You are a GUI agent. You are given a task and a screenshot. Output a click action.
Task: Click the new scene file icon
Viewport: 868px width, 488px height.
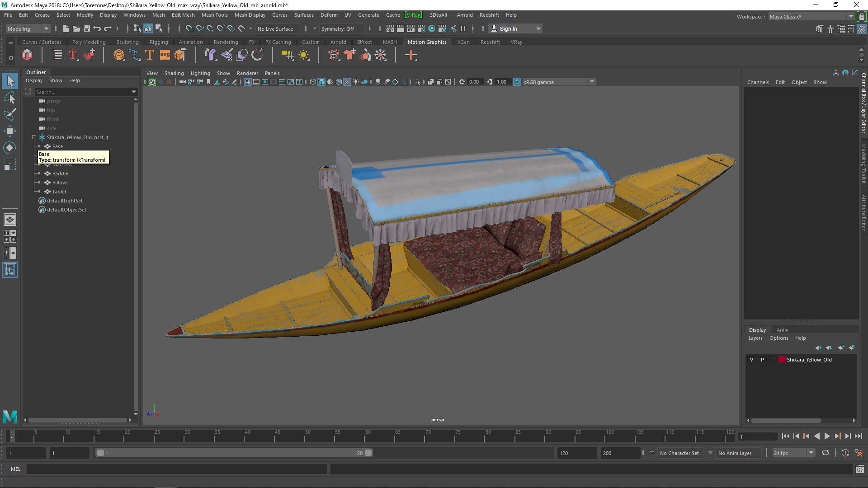point(66,28)
